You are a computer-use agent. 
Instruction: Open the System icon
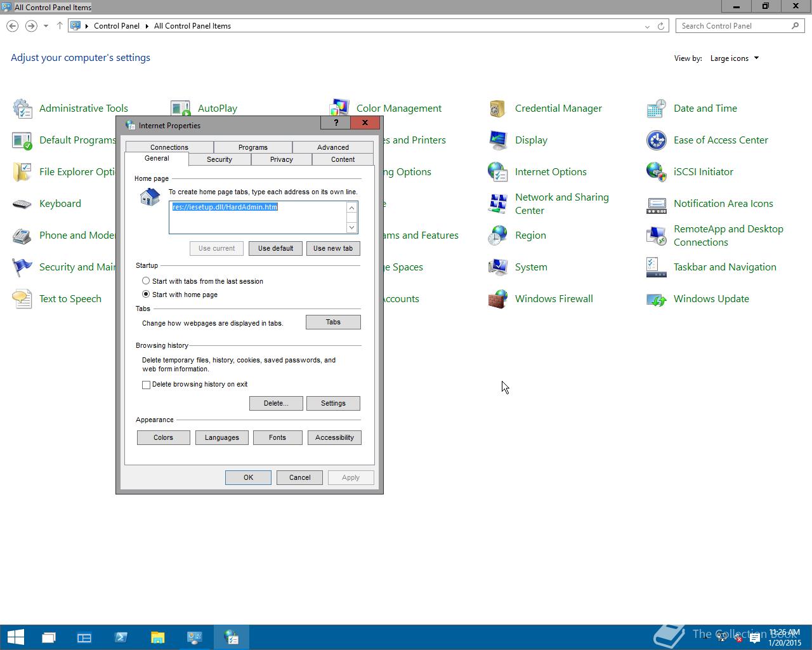498,267
